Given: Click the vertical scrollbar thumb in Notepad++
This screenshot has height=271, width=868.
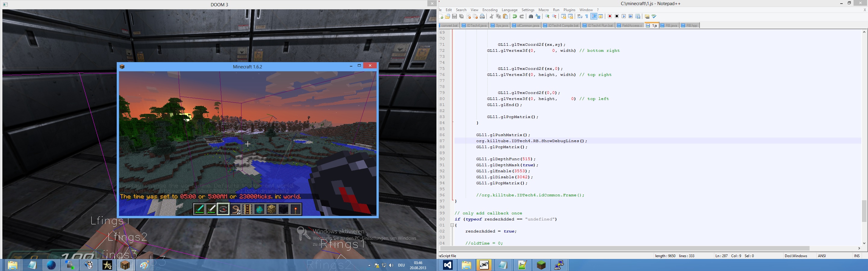Looking at the screenshot, I should tap(864, 211).
